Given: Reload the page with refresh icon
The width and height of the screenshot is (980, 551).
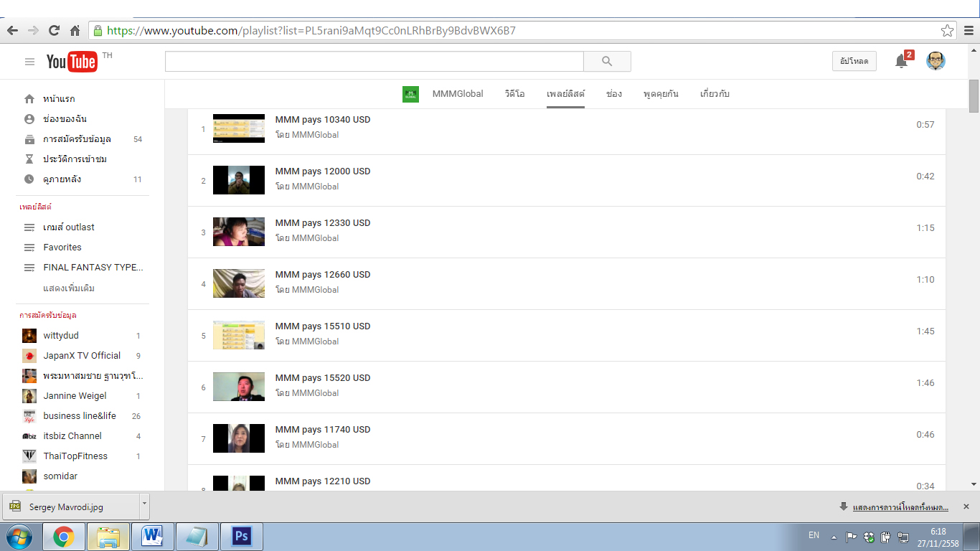Looking at the screenshot, I should pyautogui.click(x=54, y=31).
